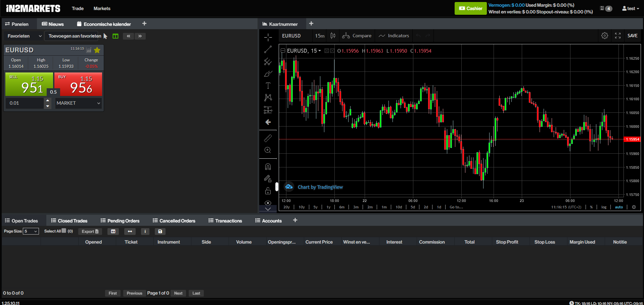Open the Favorieten dropdown
644x305 pixels.
coord(24,36)
